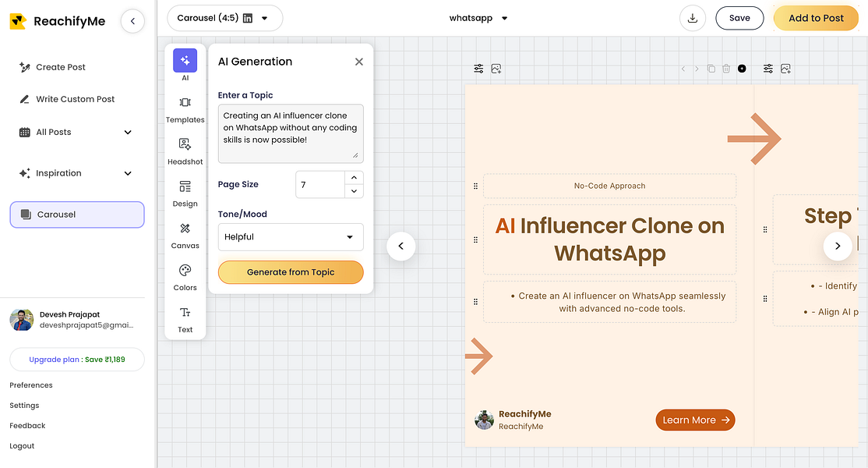Move slide left with small arrow
The width and height of the screenshot is (868, 468).
[x=683, y=69]
